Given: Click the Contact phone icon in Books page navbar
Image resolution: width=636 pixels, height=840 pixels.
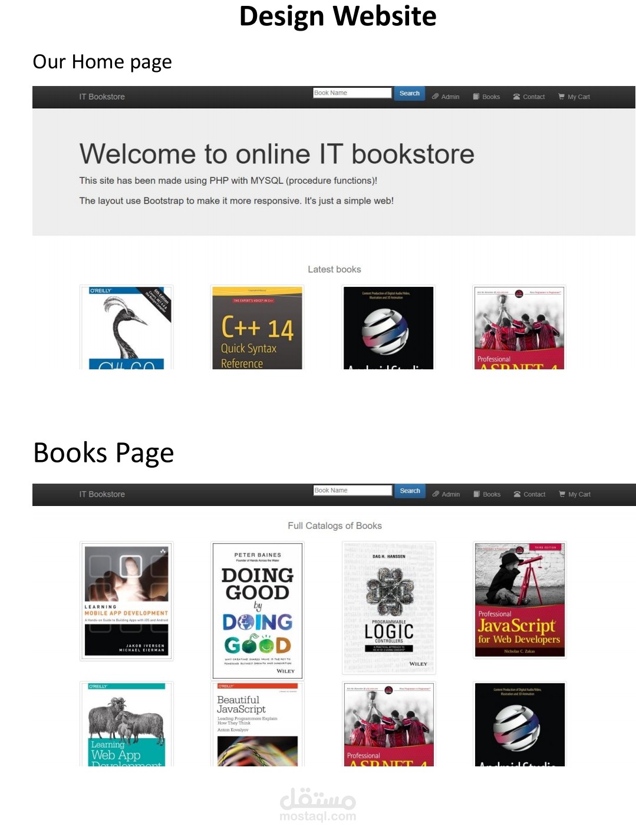Looking at the screenshot, I should 517,494.
